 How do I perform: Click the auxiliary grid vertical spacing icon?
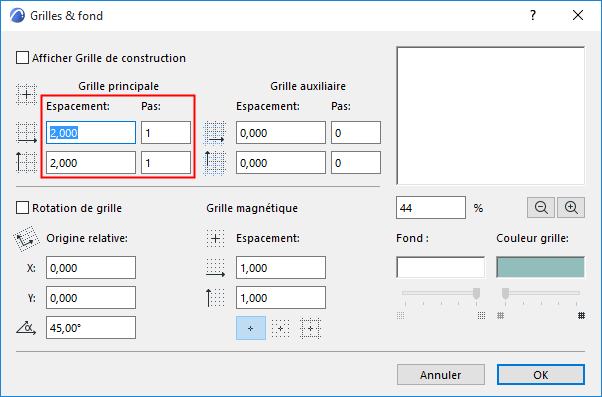click(215, 163)
